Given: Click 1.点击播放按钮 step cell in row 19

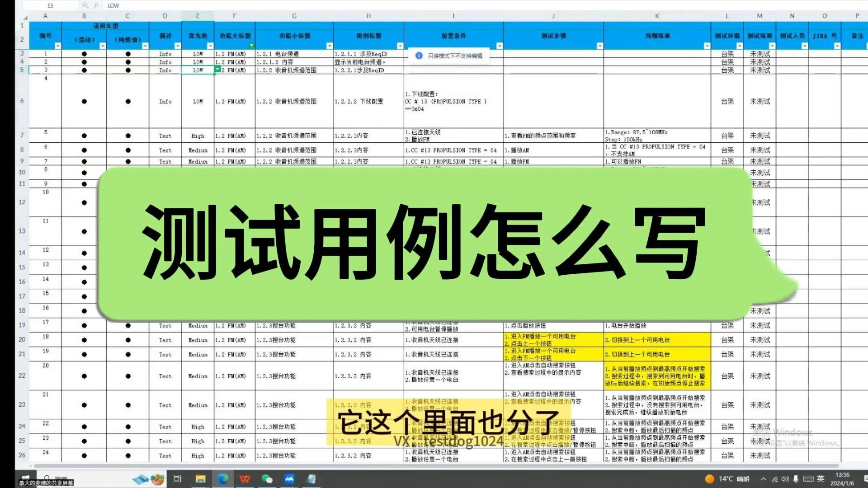Looking at the screenshot, I should tap(553, 325).
